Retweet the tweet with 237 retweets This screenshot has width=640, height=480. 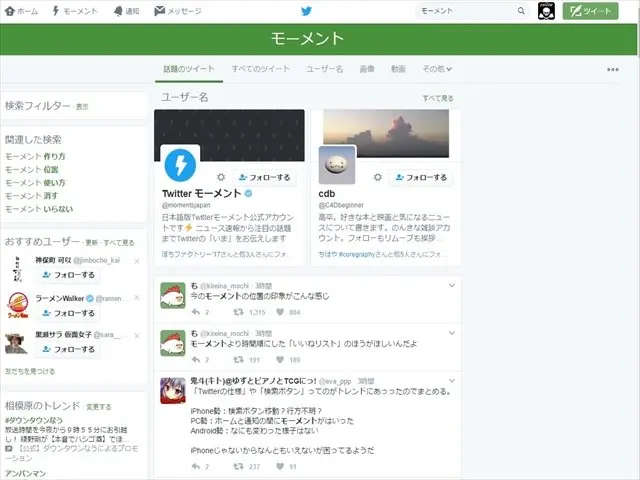(x=238, y=466)
